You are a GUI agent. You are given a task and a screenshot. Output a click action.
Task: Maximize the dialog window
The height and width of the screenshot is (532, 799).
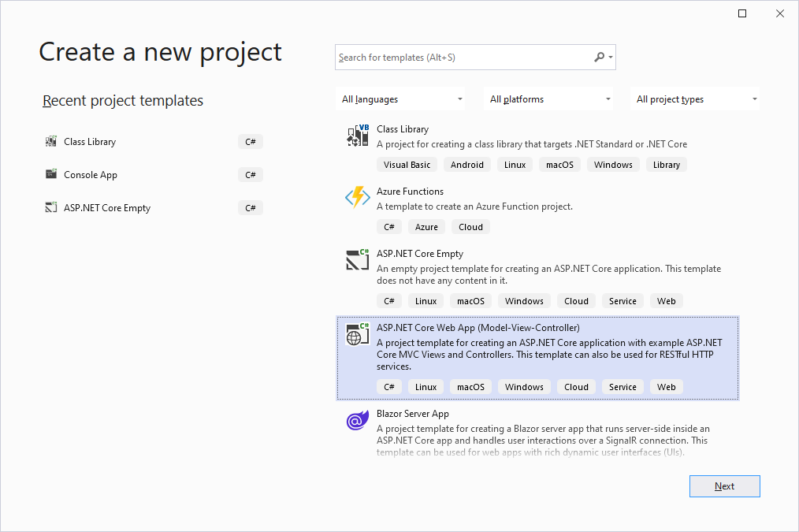click(x=742, y=13)
